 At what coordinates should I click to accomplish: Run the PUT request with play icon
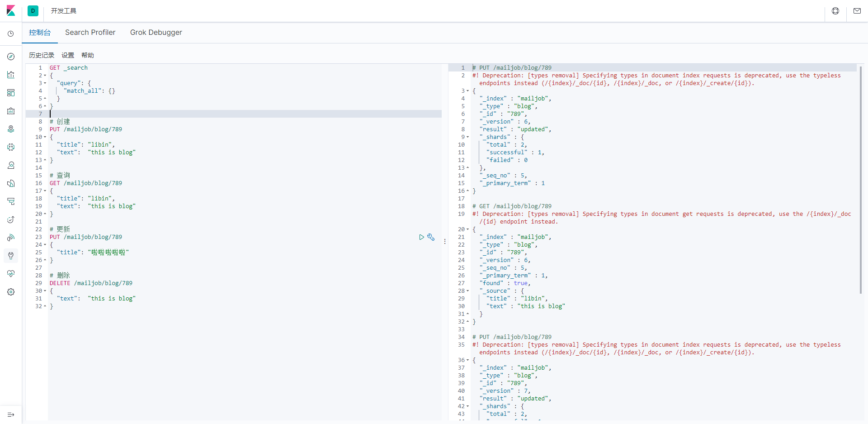421,237
